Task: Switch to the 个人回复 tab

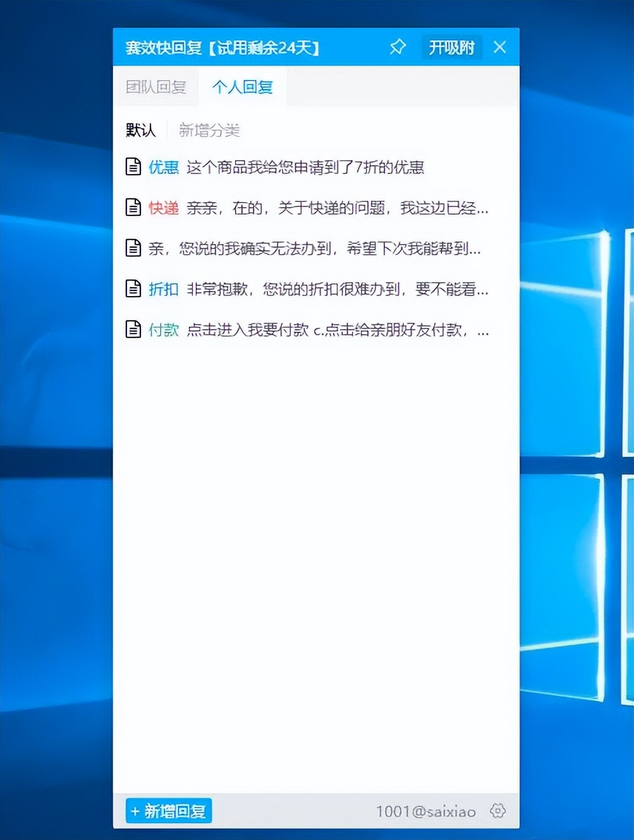Action: 242,87
